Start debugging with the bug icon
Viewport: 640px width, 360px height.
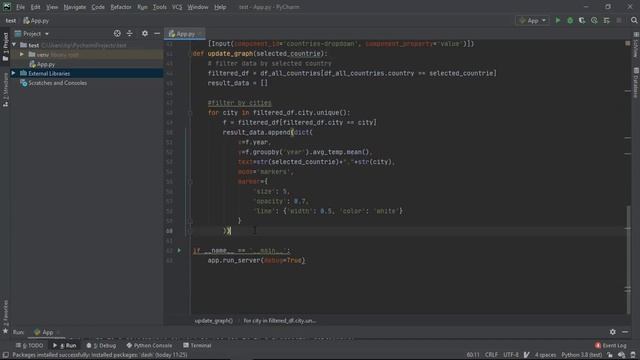pos(570,20)
